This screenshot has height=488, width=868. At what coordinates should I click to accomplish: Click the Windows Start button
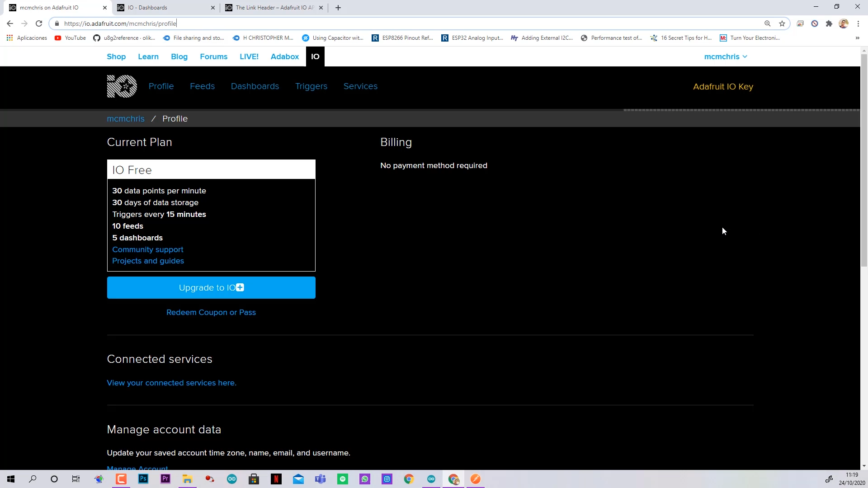(11, 479)
